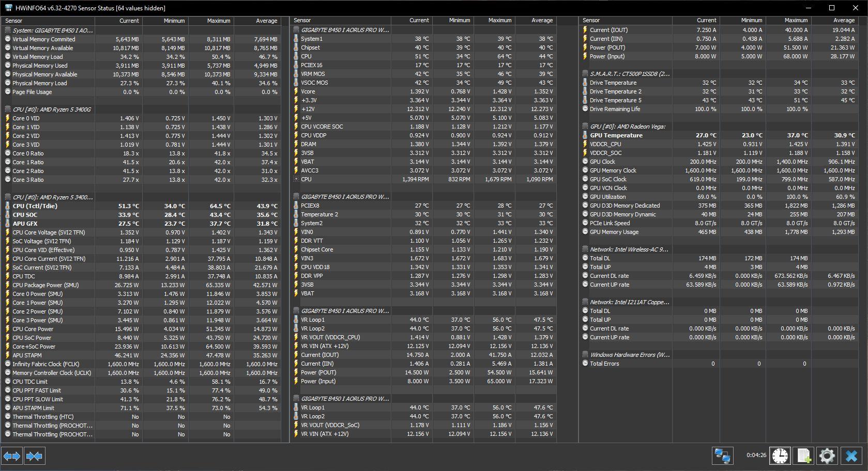Click thermometer icon beside VR Loop1 under Power (Input) 17.323 W
Image resolution: width=868 pixels, height=471 pixels.
point(296,407)
